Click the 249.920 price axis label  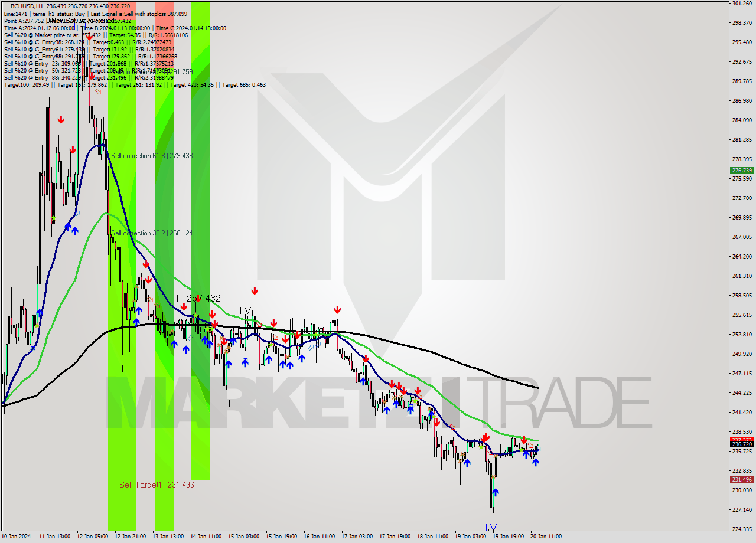(x=742, y=354)
